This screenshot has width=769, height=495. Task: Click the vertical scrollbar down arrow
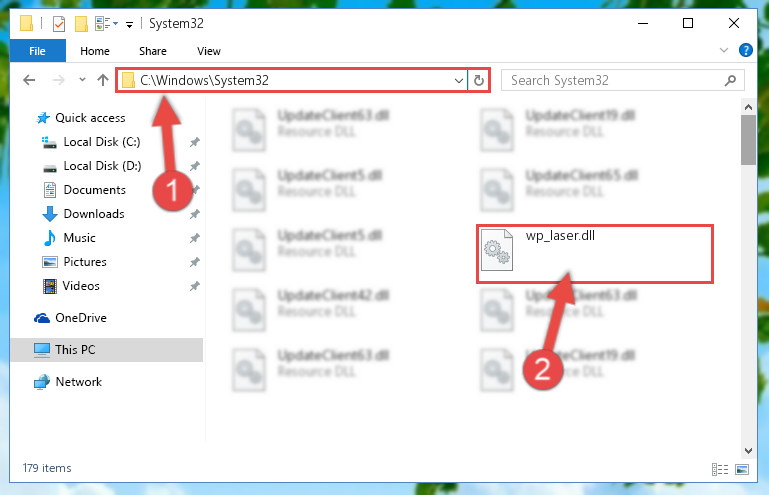click(x=748, y=450)
